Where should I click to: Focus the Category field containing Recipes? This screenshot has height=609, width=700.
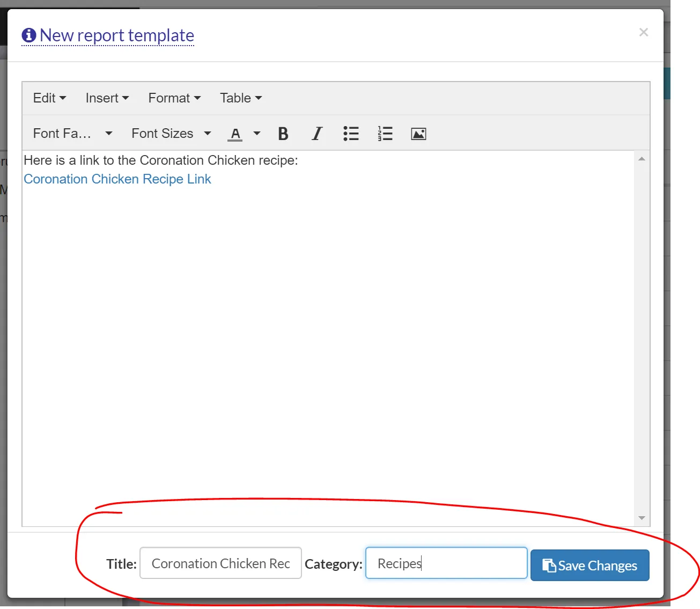(x=446, y=563)
